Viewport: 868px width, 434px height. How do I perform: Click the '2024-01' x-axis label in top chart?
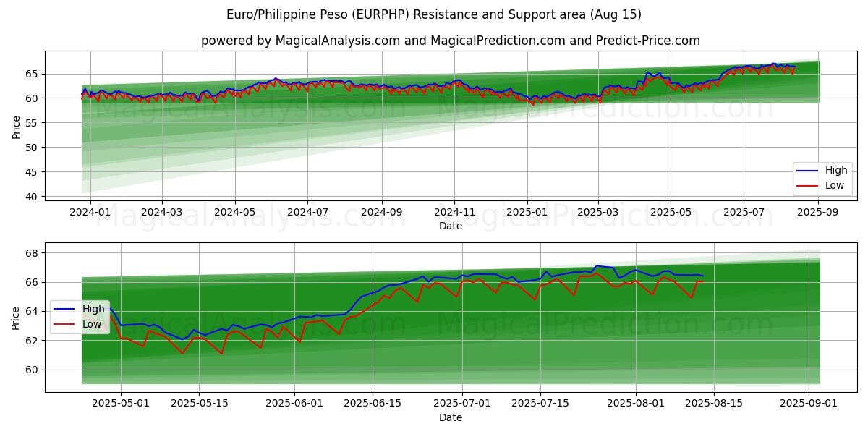click(x=90, y=212)
